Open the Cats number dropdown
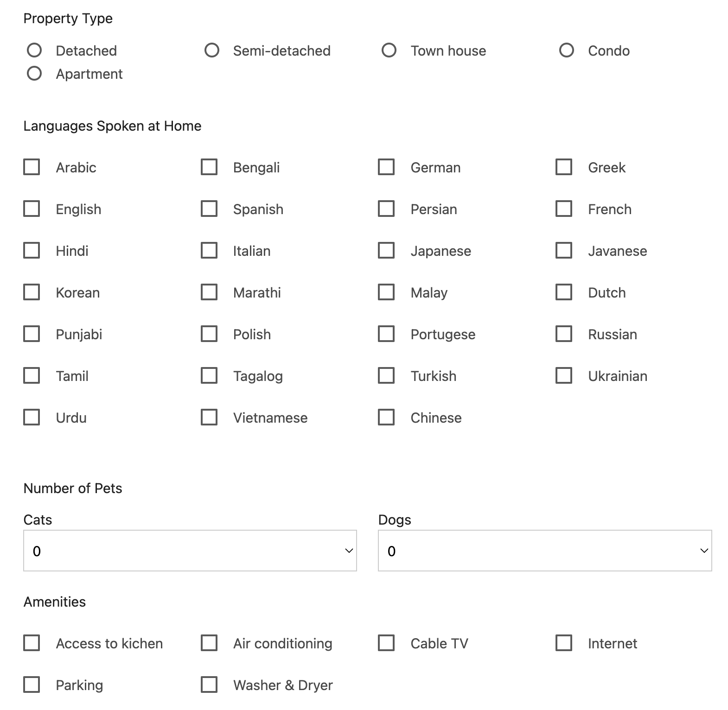Viewport: 728px width, 710px height. pyautogui.click(x=190, y=551)
